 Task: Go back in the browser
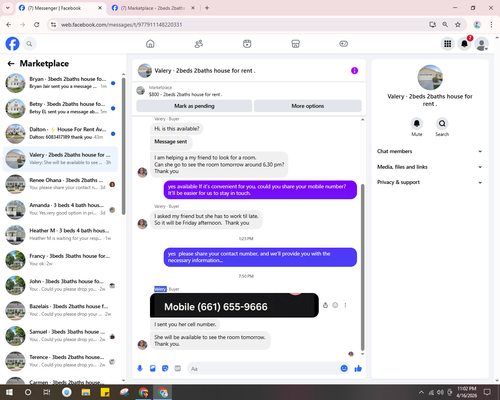[9, 24]
